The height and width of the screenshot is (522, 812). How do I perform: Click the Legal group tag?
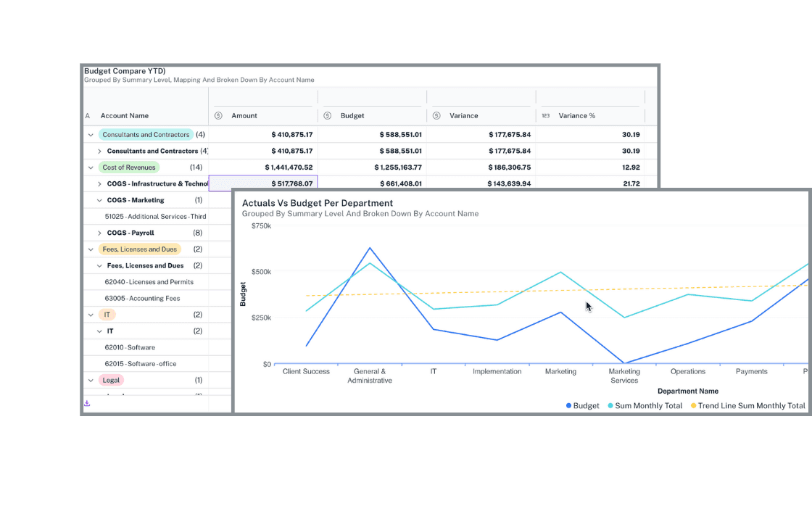(111, 380)
